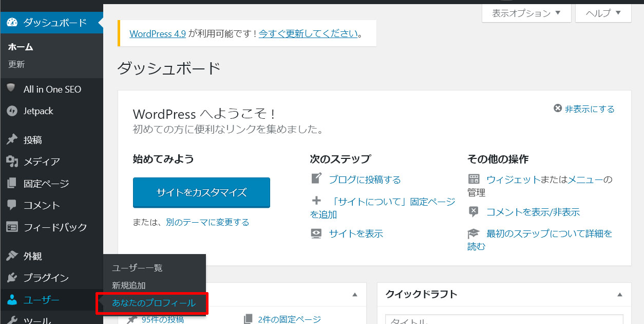Open 投稿 menu in sidebar
644x324 pixels.
(x=51, y=140)
